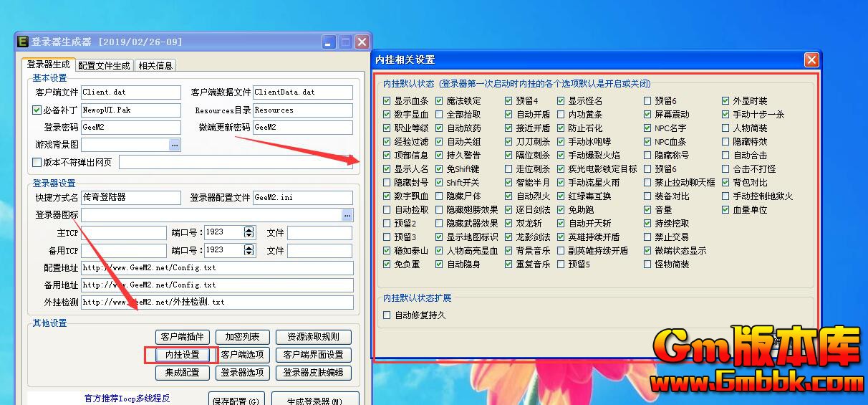This screenshot has width=868, height=405.
Task: Toggle 显示地图标识 checkbox
Action: [440, 237]
